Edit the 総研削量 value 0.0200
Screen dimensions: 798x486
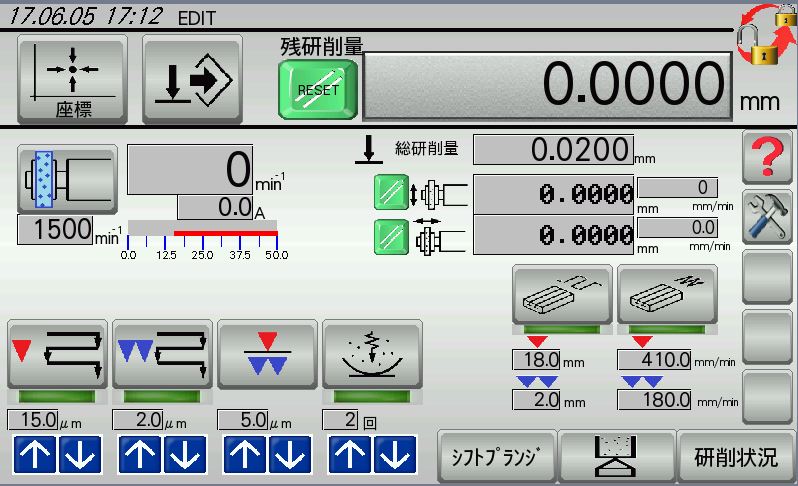tap(553, 150)
